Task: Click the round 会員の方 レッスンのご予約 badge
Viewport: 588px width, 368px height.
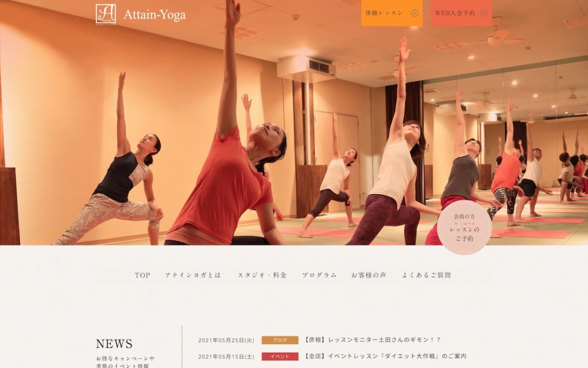Action: point(464,227)
